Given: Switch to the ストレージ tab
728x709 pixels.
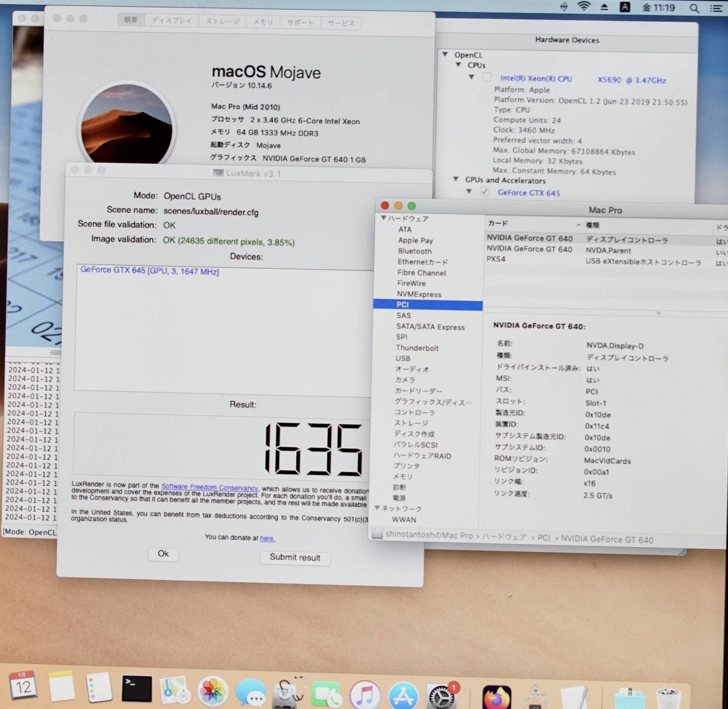Looking at the screenshot, I should pyautogui.click(x=221, y=21).
